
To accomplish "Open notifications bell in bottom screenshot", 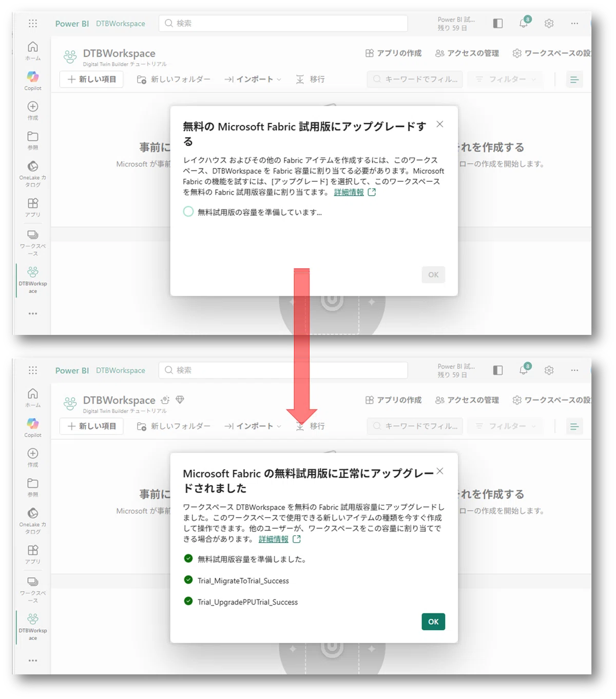I will click(x=524, y=370).
